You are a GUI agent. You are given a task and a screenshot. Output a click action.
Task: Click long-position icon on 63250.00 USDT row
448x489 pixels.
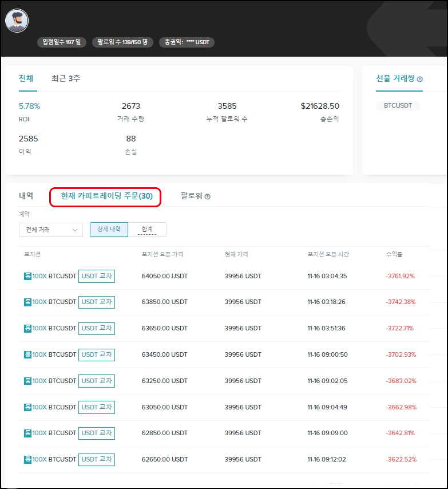[x=27, y=381]
